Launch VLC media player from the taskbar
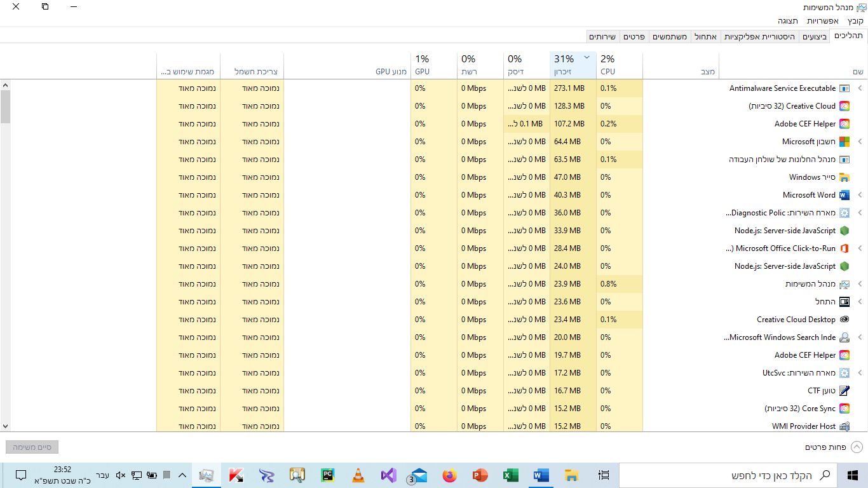 [x=358, y=475]
